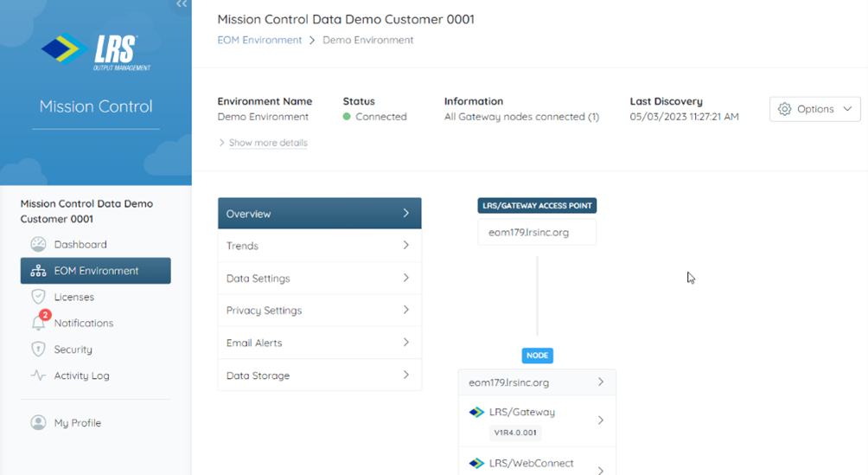
Task: Expand the eom179.lrsinc.org node chevron
Action: pos(601,382)
